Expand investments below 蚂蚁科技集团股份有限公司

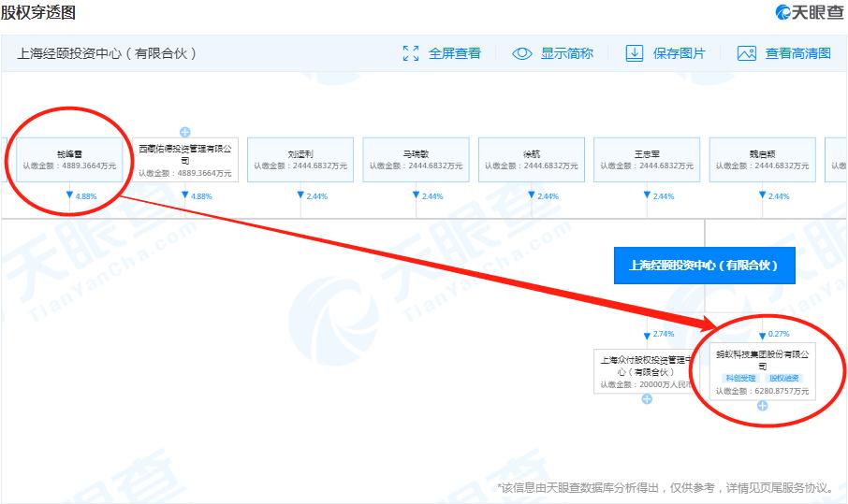click(762, 405)
